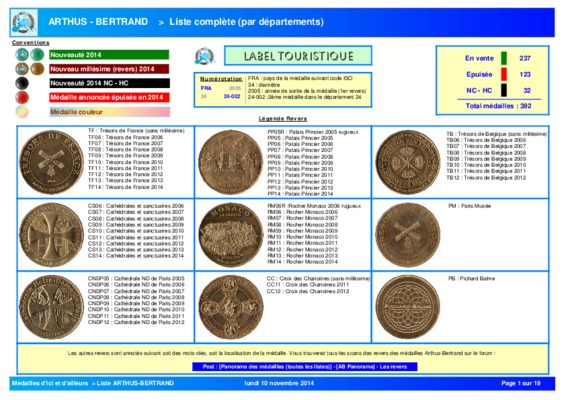Click the logo beside Label Touristique
The height and width of the screenshot is (400, 566).
click(x=205, y=56)
